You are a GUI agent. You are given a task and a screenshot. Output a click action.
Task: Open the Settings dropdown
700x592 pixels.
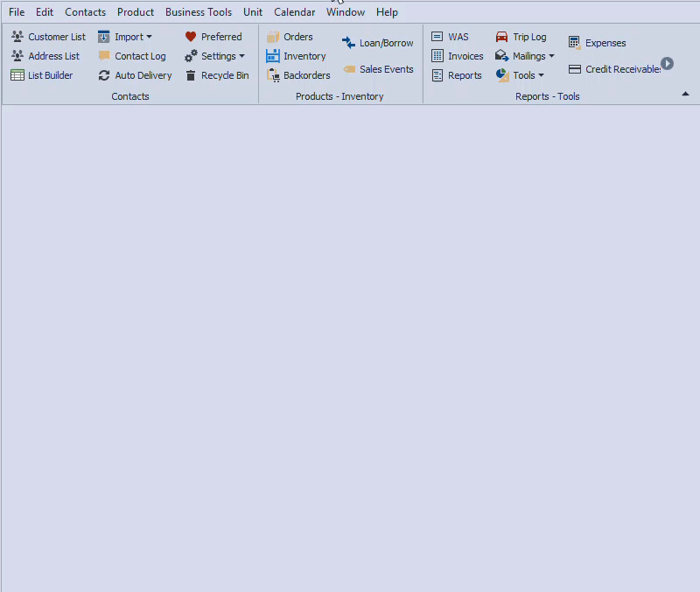tap(216, 55)
